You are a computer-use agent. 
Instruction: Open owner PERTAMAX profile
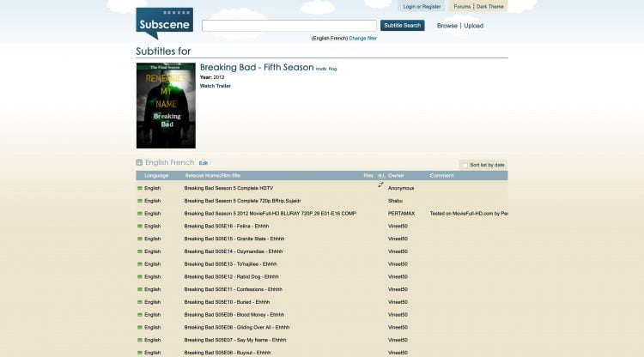(x=401, y=214)
